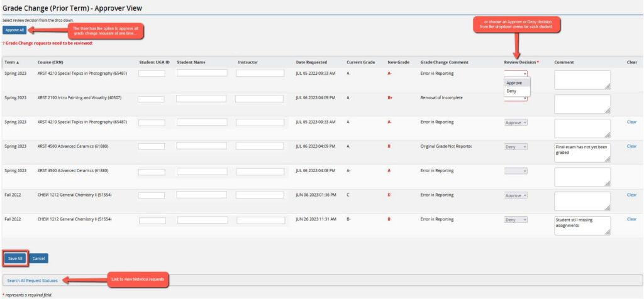The height and width of the screenshot is (299, 644).
Task: Click the empty Comment box in ARST 2100 row
Action: pos(582,104)
